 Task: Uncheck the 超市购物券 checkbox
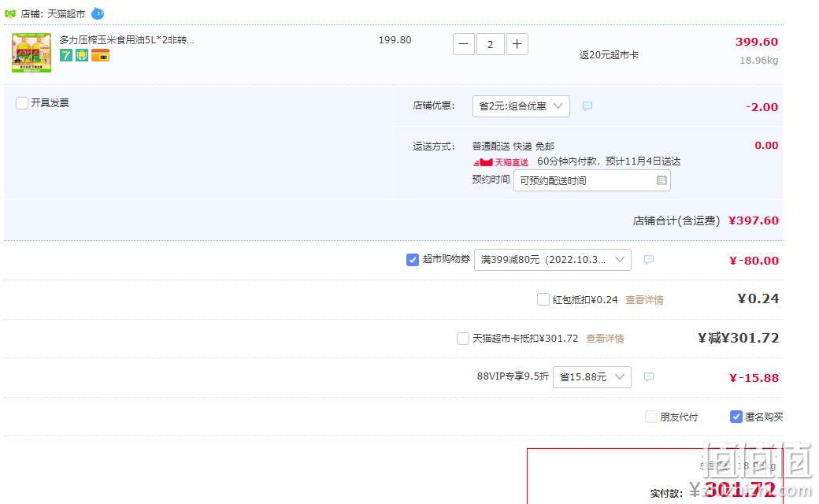[413, 260]
